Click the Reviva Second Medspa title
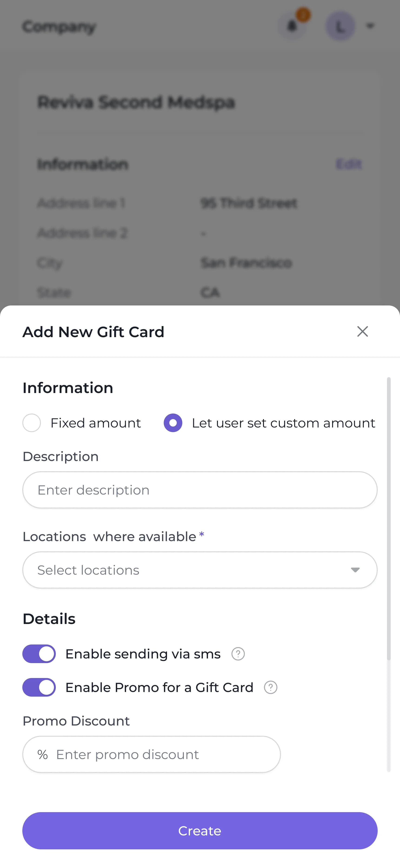 (136, 102)
